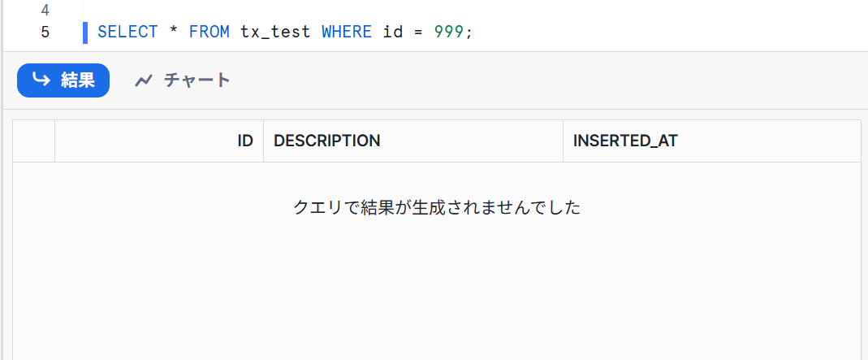868x360 pixels.
Task: Click the line chart icon beside チャート
Action: 144,80
